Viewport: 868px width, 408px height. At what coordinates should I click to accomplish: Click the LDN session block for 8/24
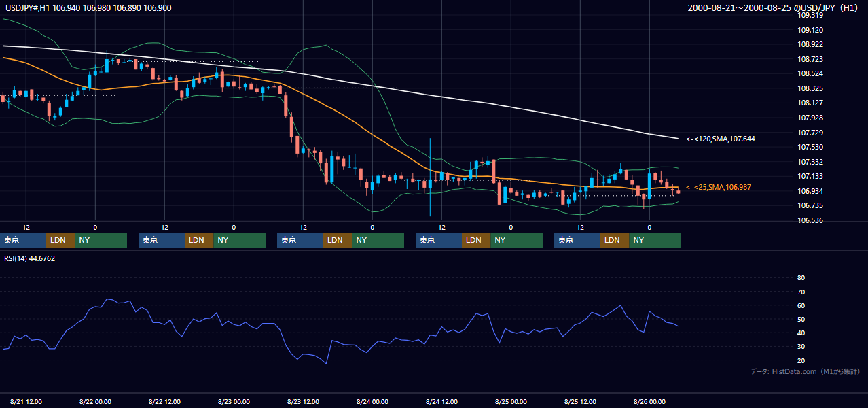(476, 240)
